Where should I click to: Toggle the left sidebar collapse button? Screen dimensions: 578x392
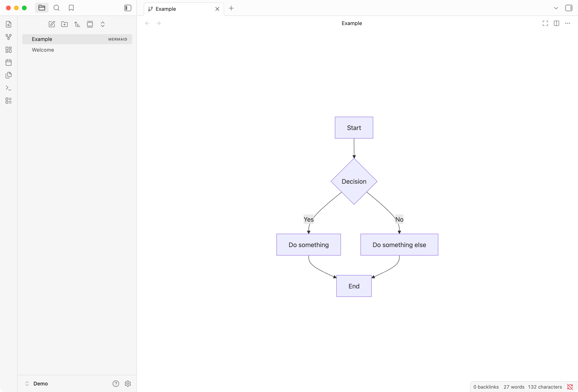128,8
